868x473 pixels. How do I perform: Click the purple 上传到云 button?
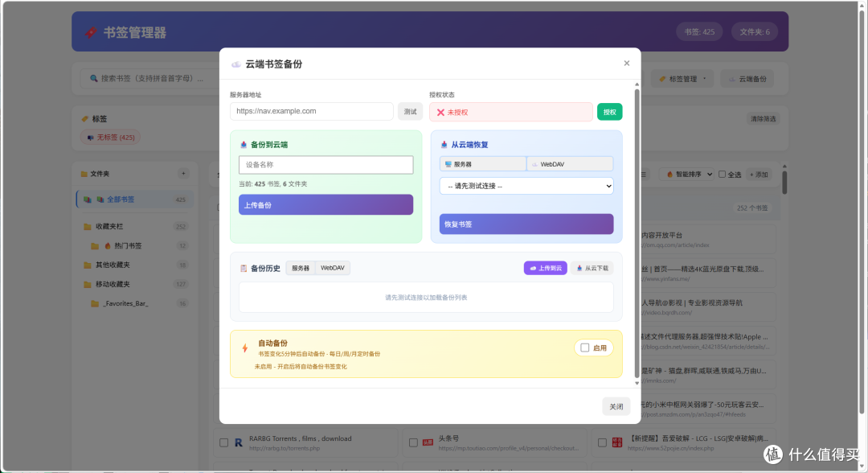tap(545, 268)
